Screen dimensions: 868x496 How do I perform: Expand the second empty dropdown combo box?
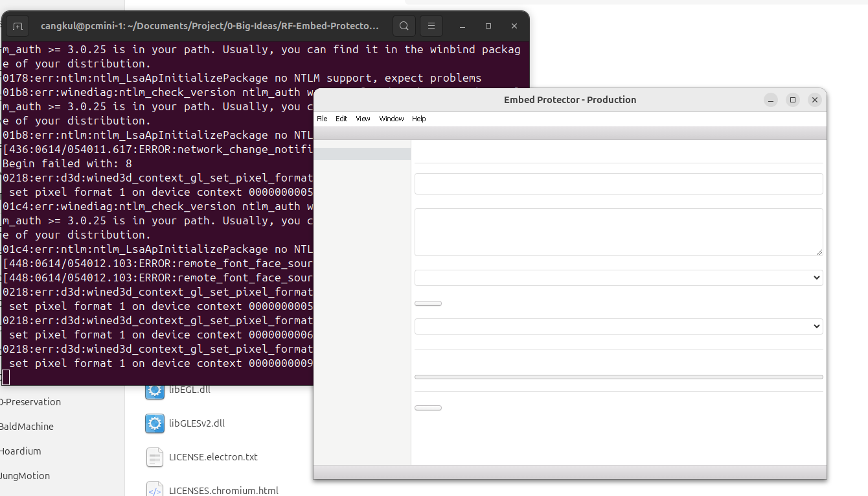619,326
